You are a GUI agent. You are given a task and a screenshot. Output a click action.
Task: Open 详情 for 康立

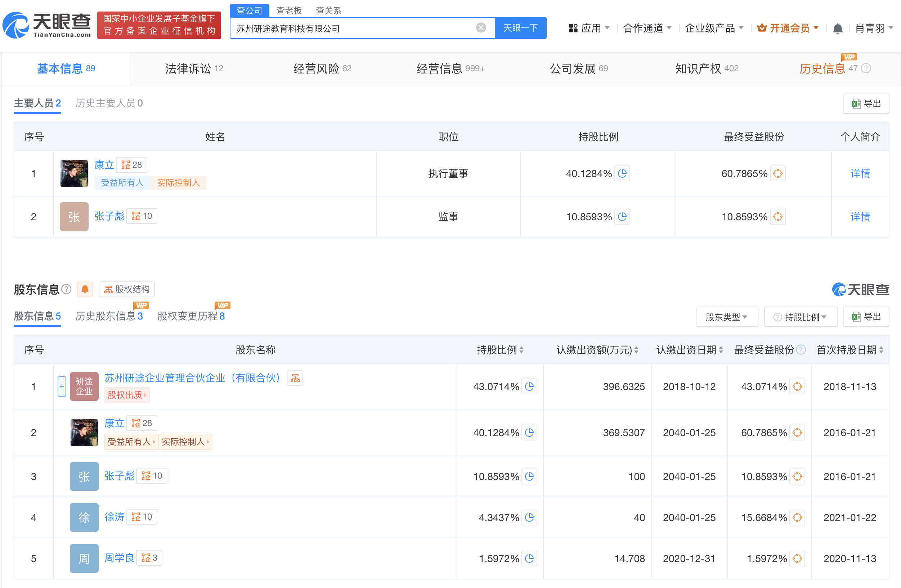[860, 174]
